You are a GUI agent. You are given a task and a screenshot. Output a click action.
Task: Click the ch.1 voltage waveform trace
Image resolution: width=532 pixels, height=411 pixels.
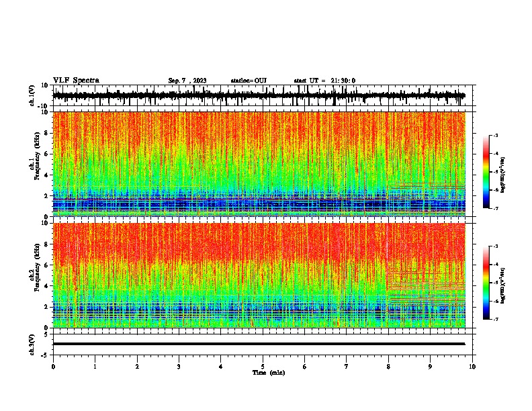pos(259,95)
